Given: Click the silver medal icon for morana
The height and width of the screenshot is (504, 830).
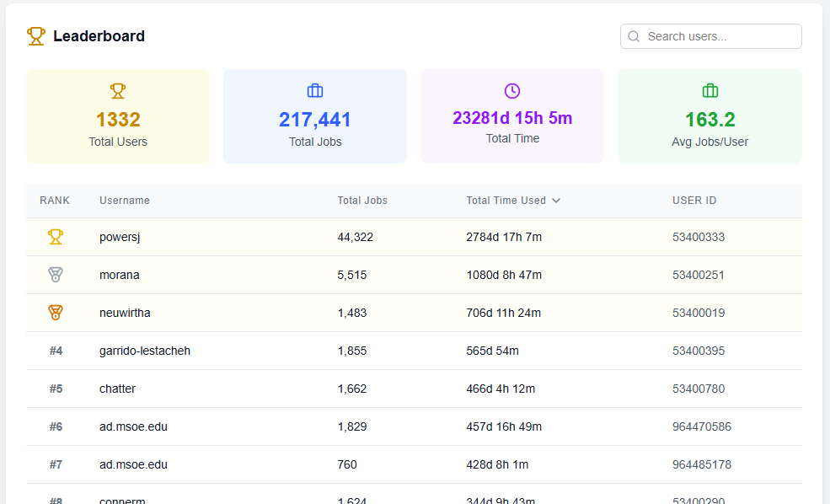Looking at the screenshot, I should point(56,275).
